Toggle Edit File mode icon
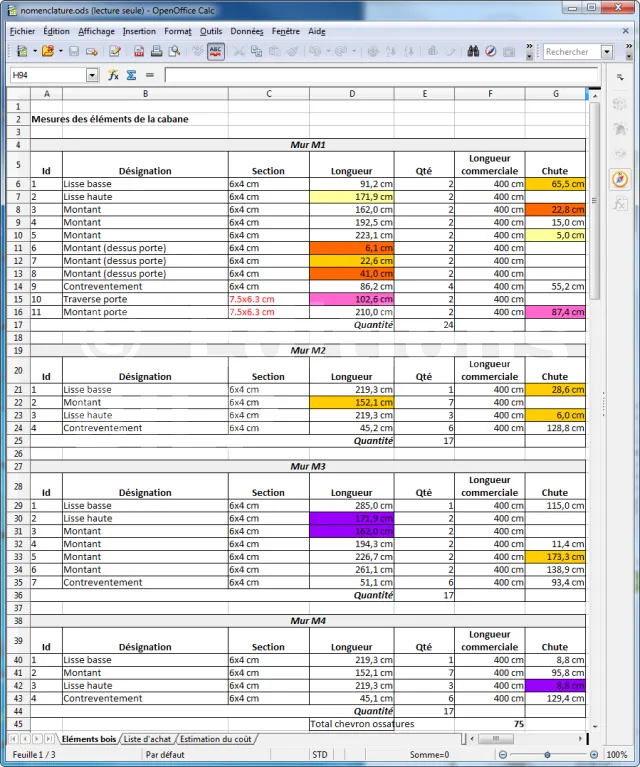The height and width of the screenshot is (767, 640). 115,51
